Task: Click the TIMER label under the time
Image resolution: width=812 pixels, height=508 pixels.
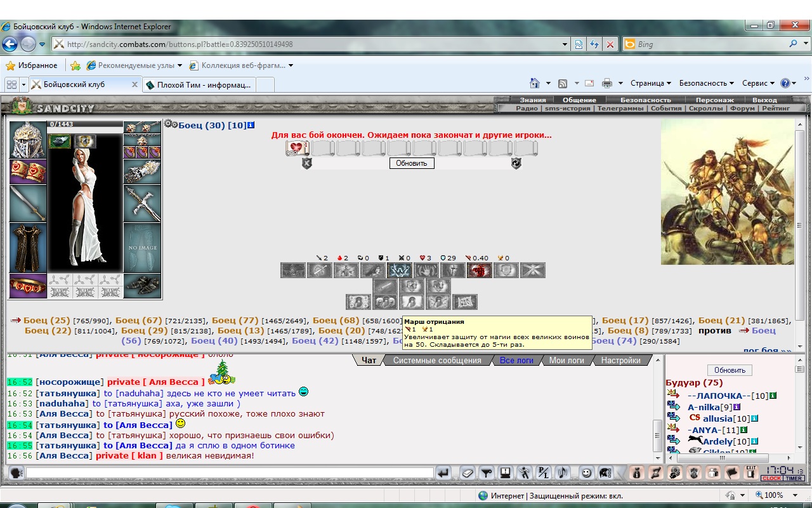Action: point(794,479)
